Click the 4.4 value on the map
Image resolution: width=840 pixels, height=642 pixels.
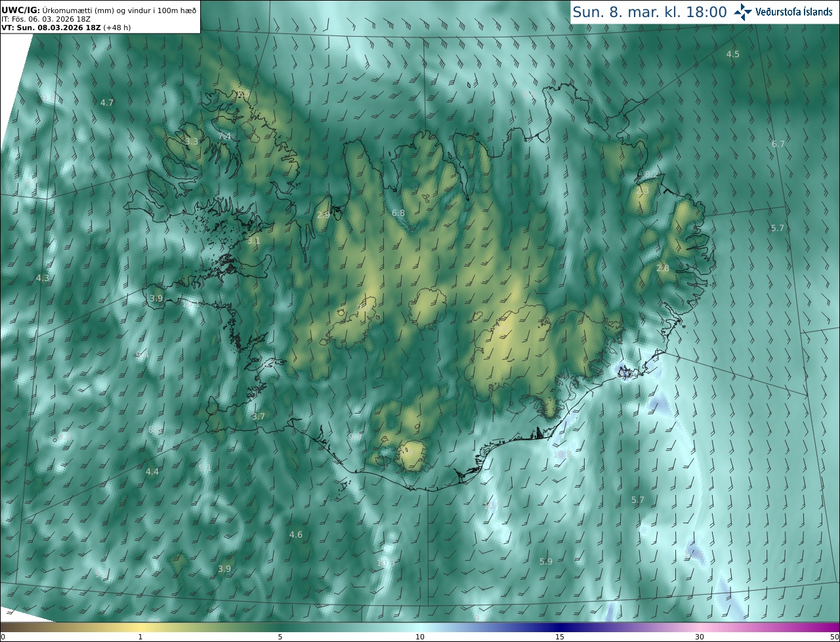(152, 471)
